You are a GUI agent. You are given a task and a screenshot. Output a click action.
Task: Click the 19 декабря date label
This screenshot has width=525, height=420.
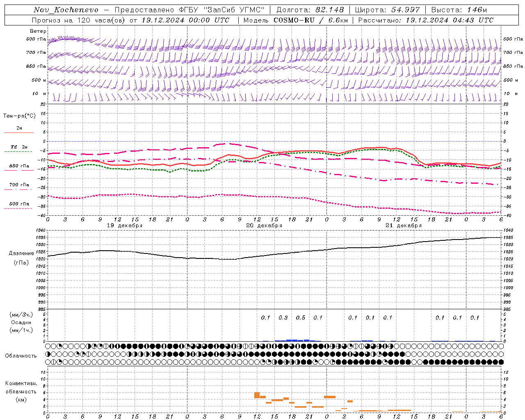tap(124, 226)
